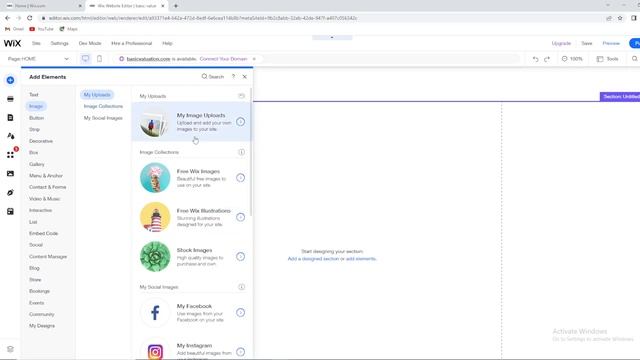Select the My Designs category
Viewport: 640px width, 360px height.
click(42, 326)
